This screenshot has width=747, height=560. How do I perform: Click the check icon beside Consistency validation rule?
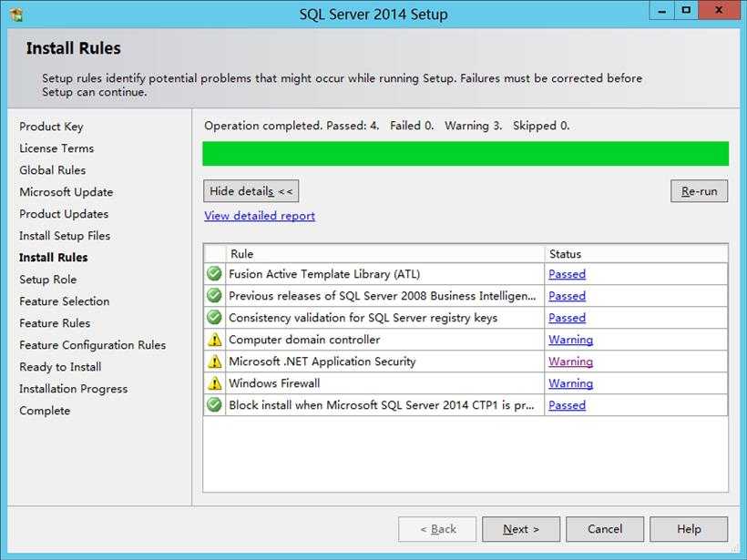(x=214, y=318)
